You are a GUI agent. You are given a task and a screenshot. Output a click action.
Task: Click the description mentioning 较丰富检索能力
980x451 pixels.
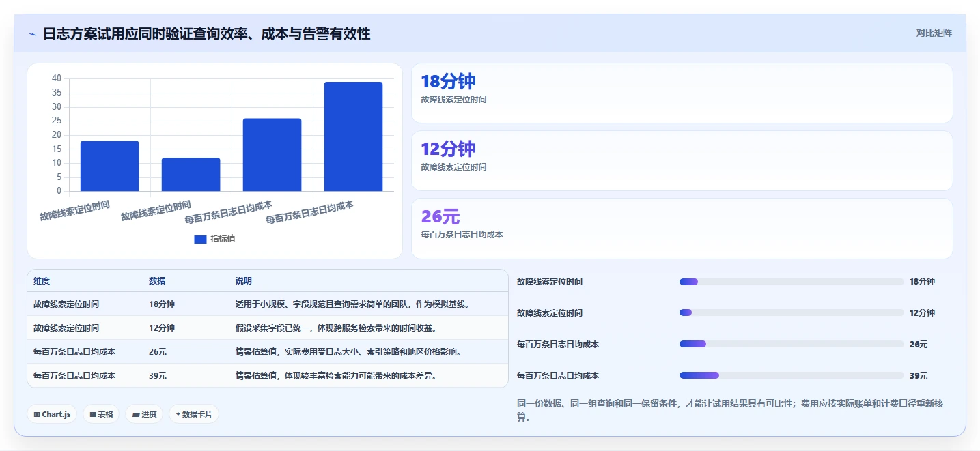336,376
